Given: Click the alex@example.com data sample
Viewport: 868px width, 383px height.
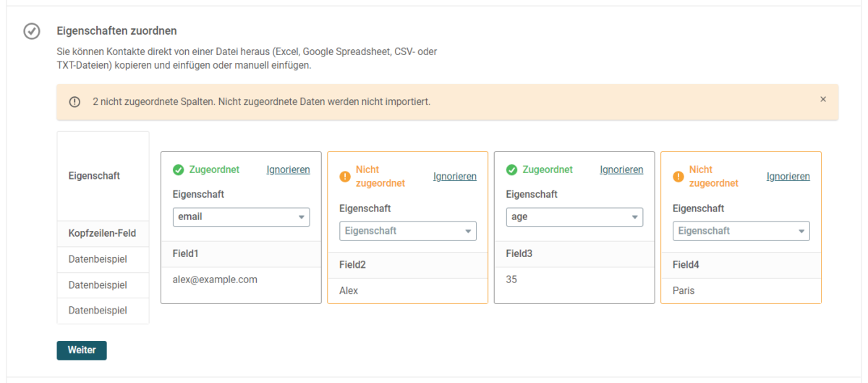Looking at the screenshot, I should pyautogui.click(x=215, y=279).
